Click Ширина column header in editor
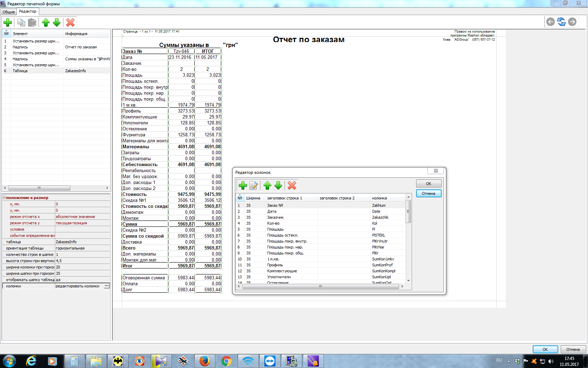Image resolution: width=588 pixels, height=368 pixels. pos(254,198)
